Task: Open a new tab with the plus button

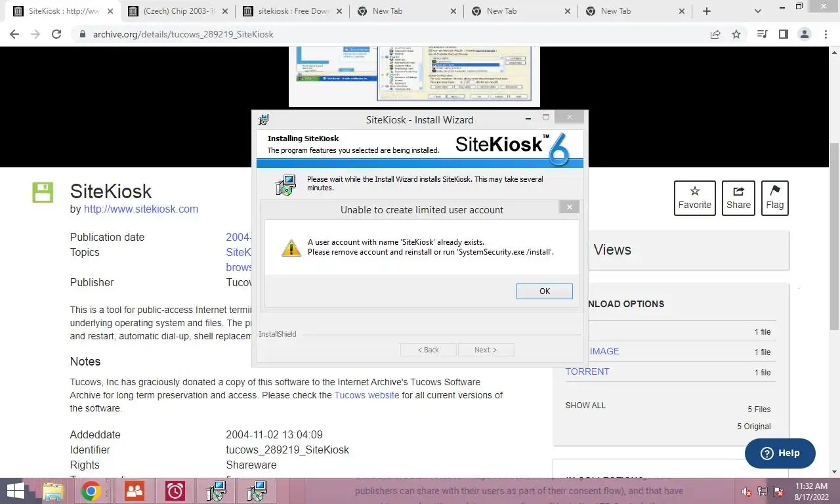Action: [707, 11]
